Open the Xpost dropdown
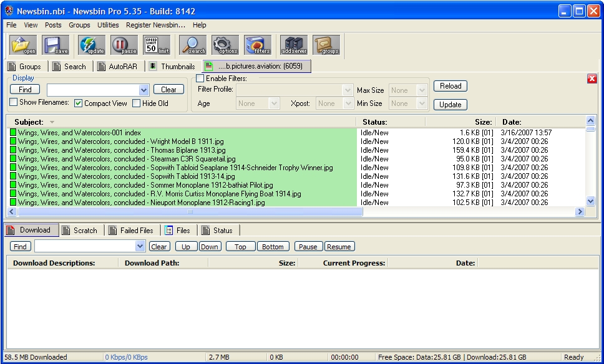 pyautogui.click(x=348, y=103)
